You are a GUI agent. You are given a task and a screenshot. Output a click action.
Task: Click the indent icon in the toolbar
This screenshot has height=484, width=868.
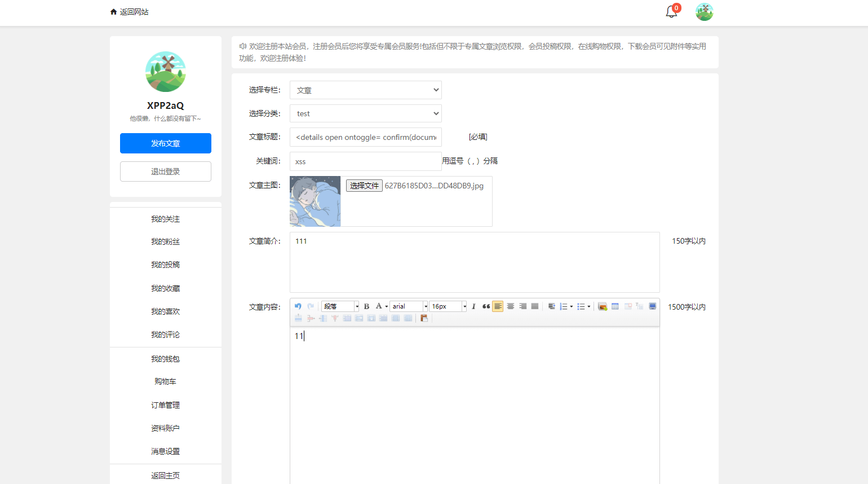(x=552, y=306)
